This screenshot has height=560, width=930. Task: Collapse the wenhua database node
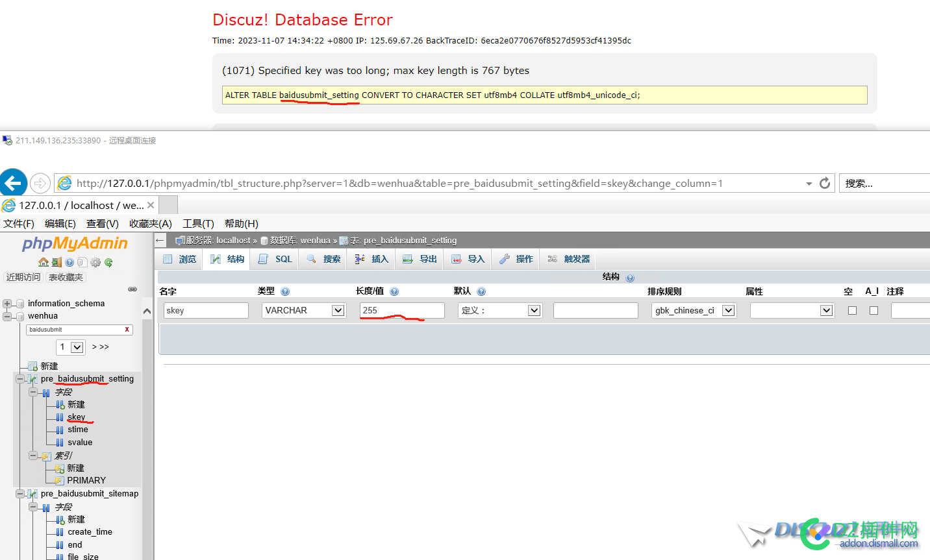click(x=7, y=316)
